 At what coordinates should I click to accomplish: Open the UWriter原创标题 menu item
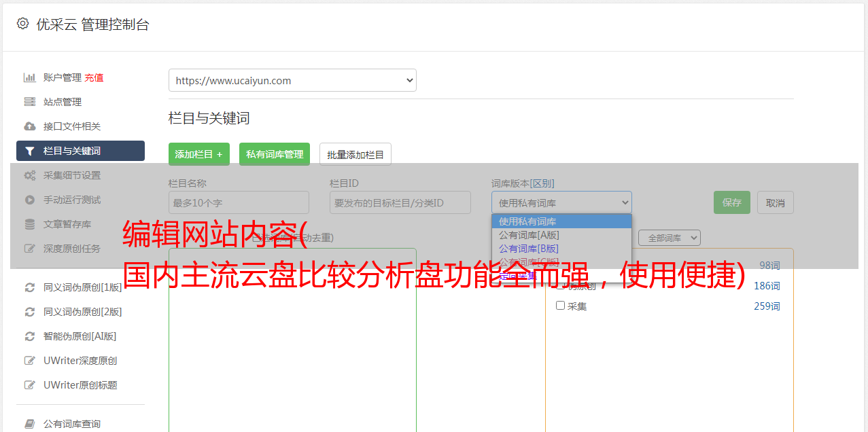click(80, 385)
